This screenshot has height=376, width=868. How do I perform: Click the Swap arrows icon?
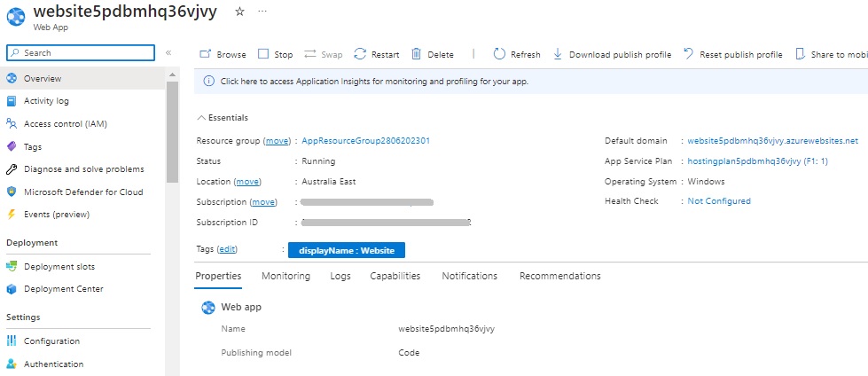click(x=310, y=54)
